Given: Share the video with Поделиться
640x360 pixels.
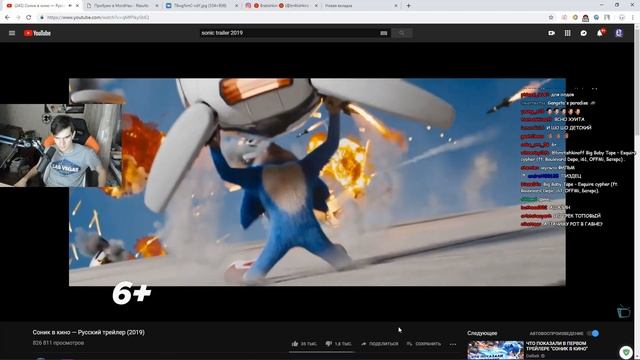Looking at the screenshot, I should [380, 344].
